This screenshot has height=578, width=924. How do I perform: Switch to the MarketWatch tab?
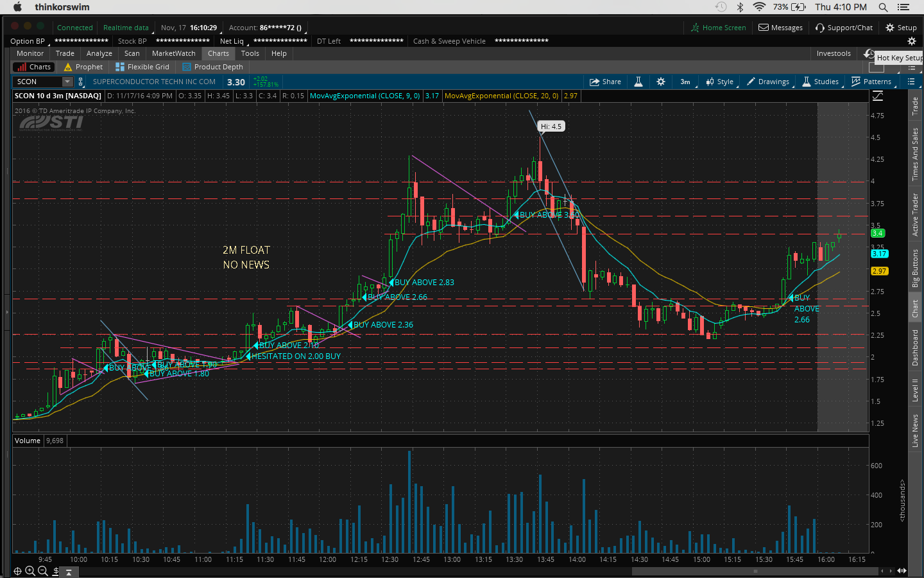[x=174, y=53]
